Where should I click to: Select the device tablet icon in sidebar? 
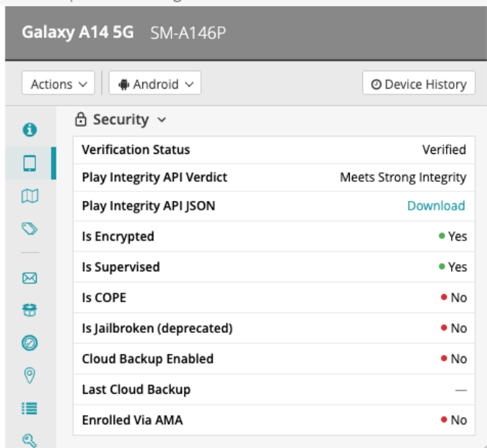29,164
